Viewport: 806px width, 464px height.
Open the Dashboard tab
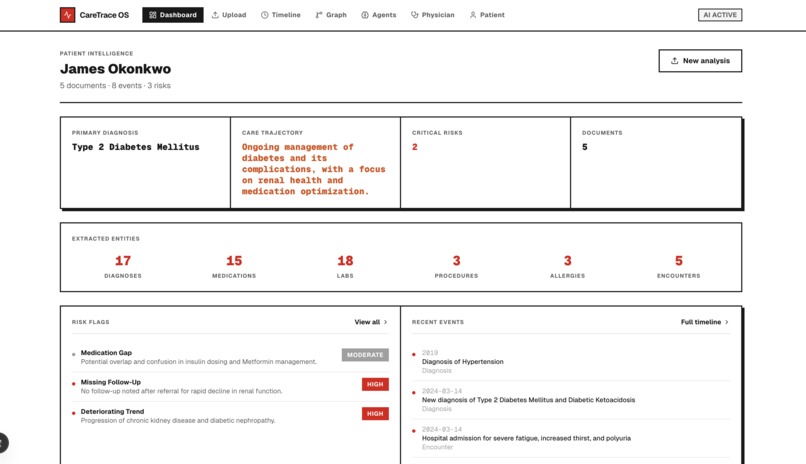point(173,15)
